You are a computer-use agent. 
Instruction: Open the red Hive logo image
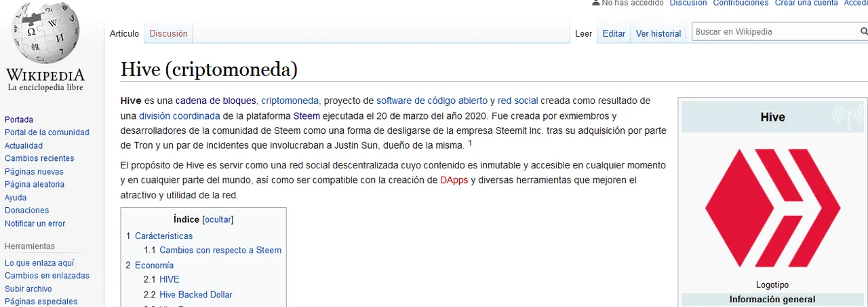[772, 209]
